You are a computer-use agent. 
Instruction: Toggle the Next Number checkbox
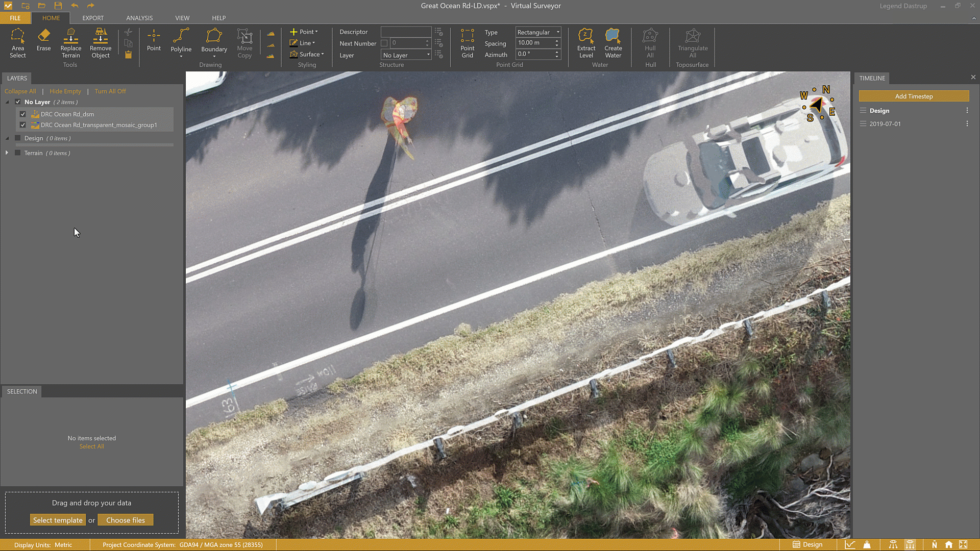tap(385, 43)
